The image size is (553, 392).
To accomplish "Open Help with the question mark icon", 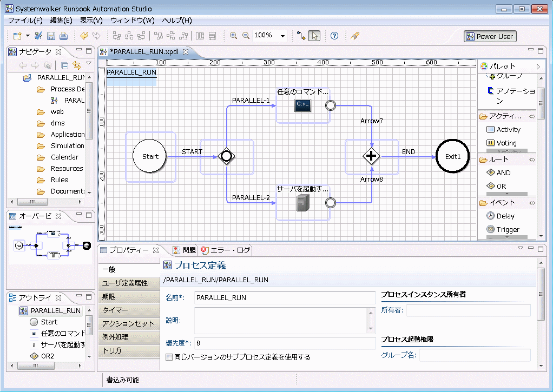I will (x=334, y=36).
